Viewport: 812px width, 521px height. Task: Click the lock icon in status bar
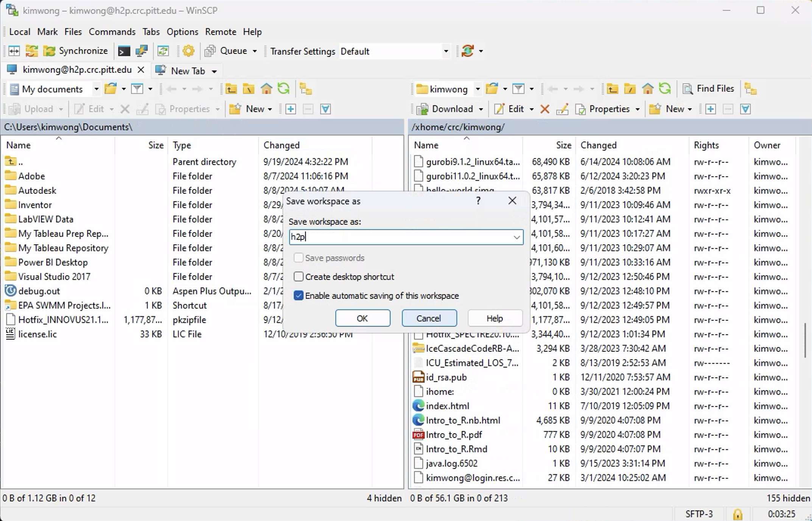737,514
